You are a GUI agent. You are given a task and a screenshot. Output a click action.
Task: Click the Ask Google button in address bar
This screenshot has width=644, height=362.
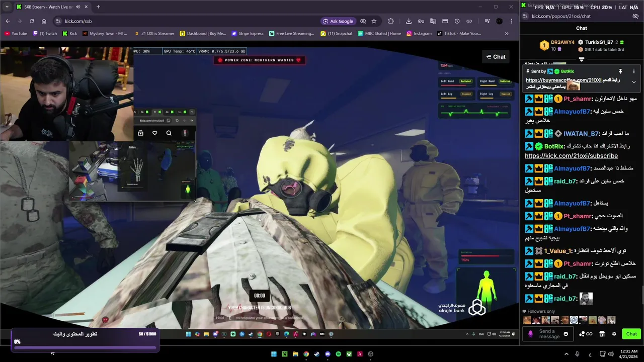click(338, 21)
